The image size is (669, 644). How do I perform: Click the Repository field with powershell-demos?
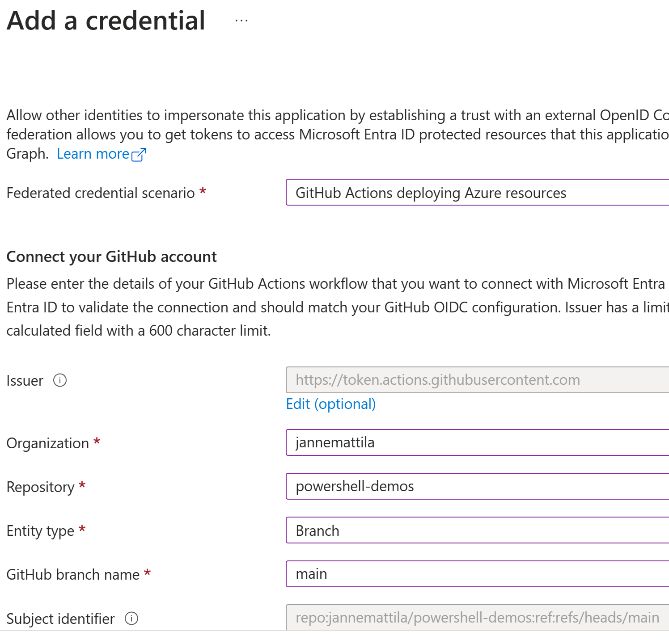pyautogui.click(x=478, y=486)
